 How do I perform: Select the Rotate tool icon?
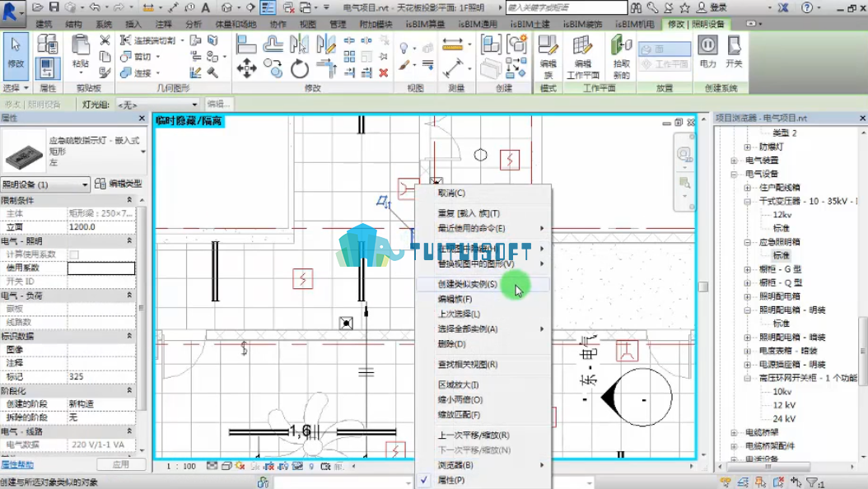[x=300, y=69]
